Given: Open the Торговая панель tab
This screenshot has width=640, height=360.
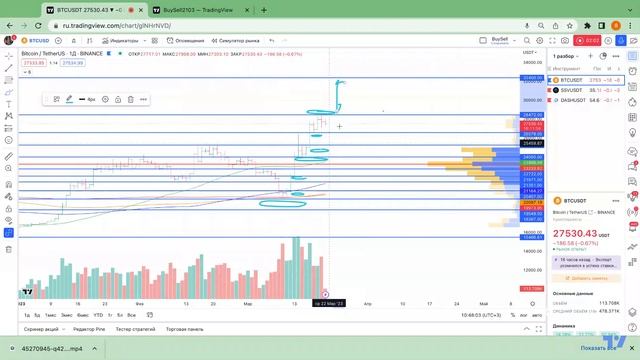Looking at the screenshot, I should 184,329.
